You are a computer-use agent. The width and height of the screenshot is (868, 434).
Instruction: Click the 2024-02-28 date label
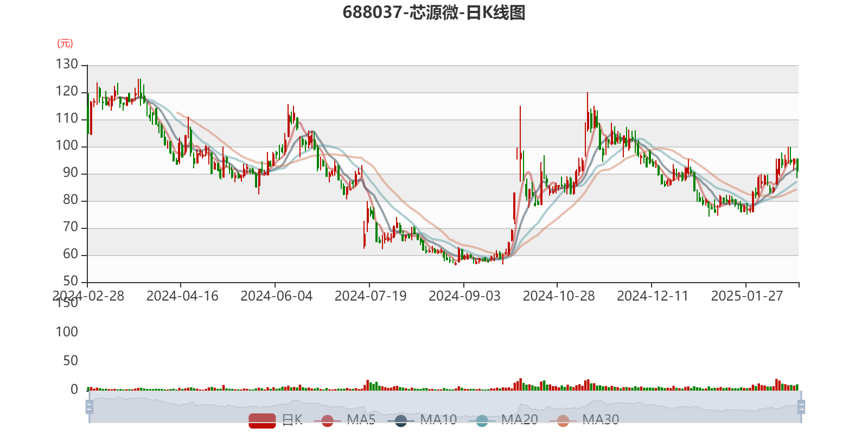(88, 296)
